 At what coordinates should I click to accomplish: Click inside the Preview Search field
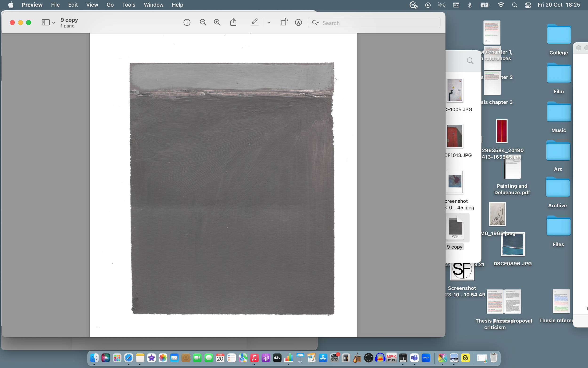(x=374, y=23)
